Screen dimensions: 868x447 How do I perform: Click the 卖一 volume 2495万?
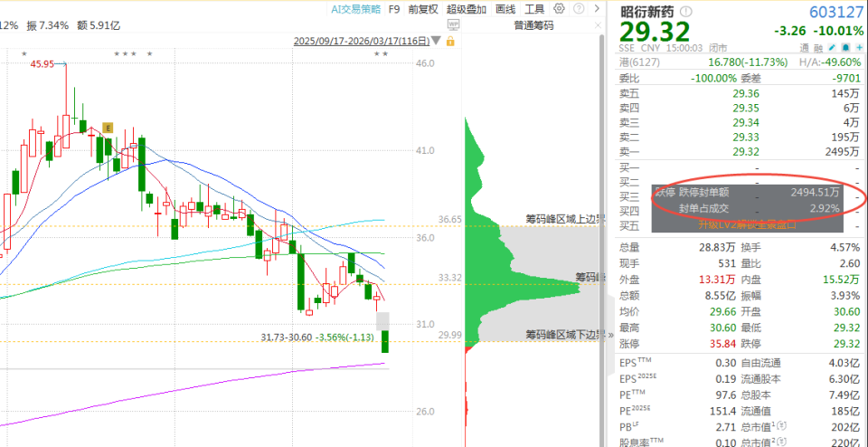coord(841,152)
